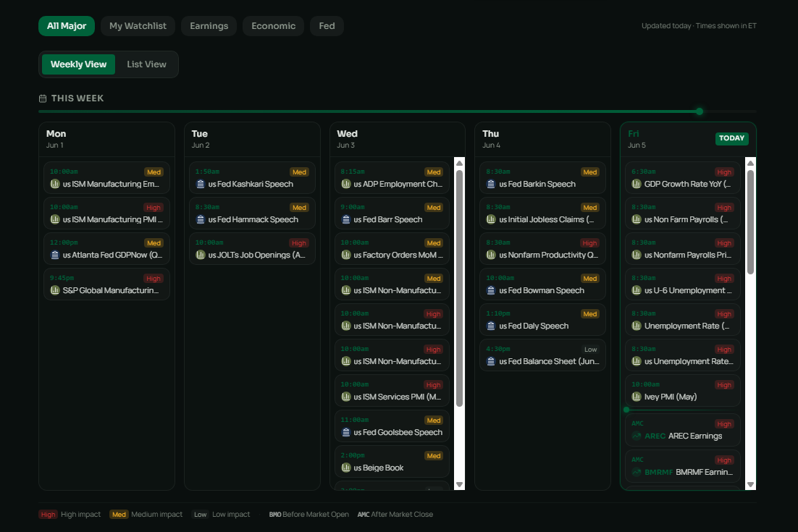Click bank icon on Fed Barr Speech
This screenshot has width=798, height=532.
pos(346,220)
